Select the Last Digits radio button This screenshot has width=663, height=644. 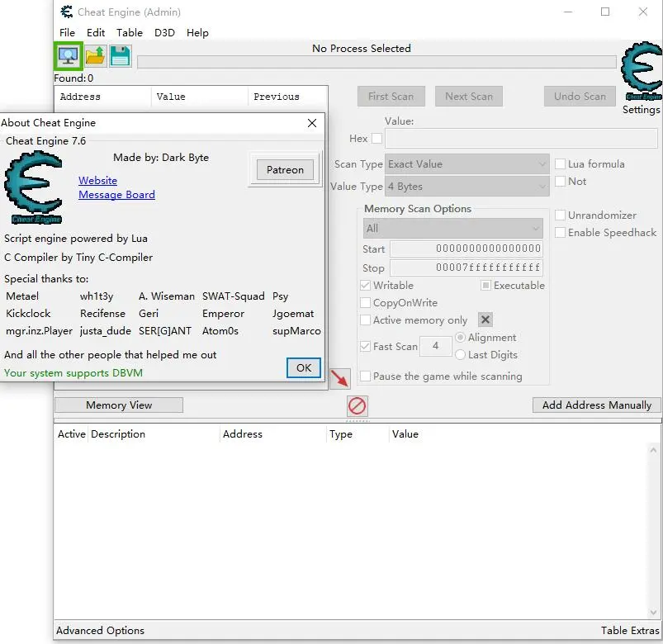coord(461,355)
